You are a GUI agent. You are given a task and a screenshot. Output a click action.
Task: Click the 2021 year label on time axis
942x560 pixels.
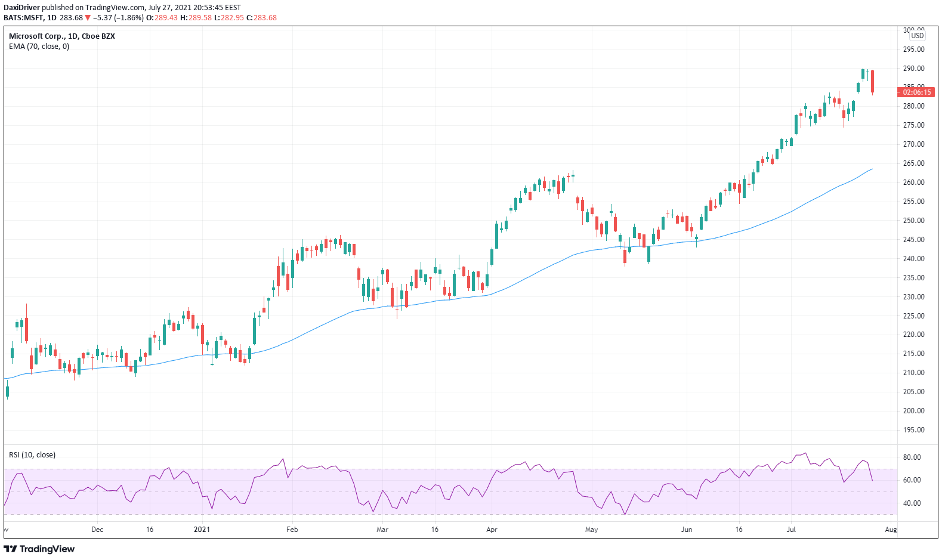(x=202, y=530)
